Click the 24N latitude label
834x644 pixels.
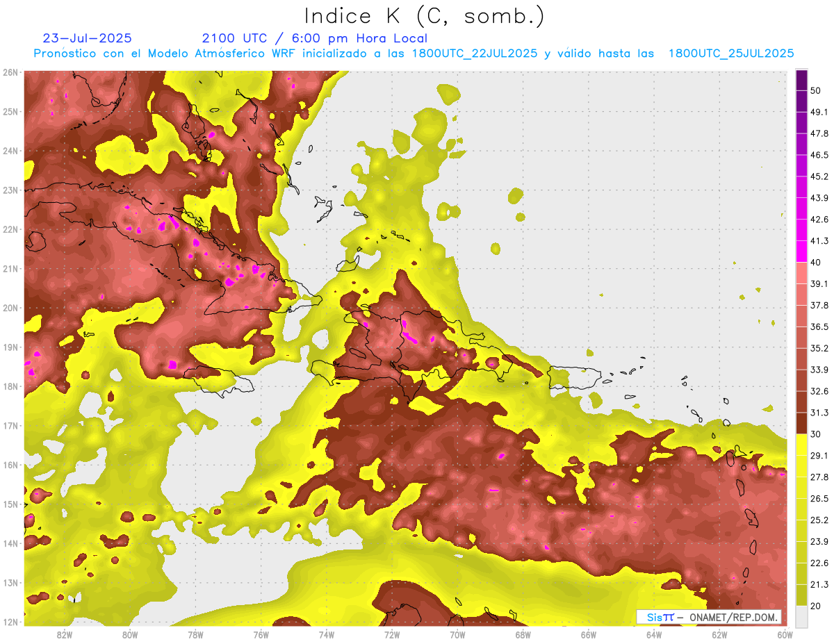[x=10, y=151]
